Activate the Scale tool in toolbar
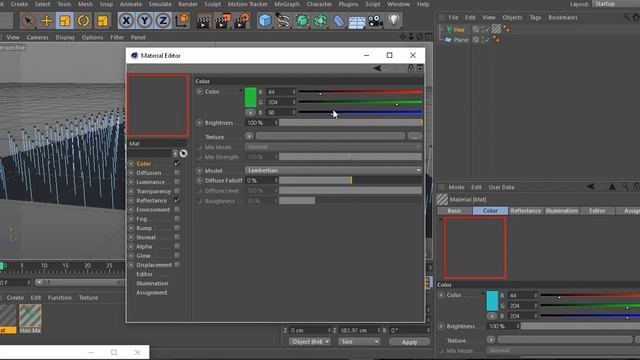Image resolution: width=640 pixels, height=360 pixels. pos(65,20)
